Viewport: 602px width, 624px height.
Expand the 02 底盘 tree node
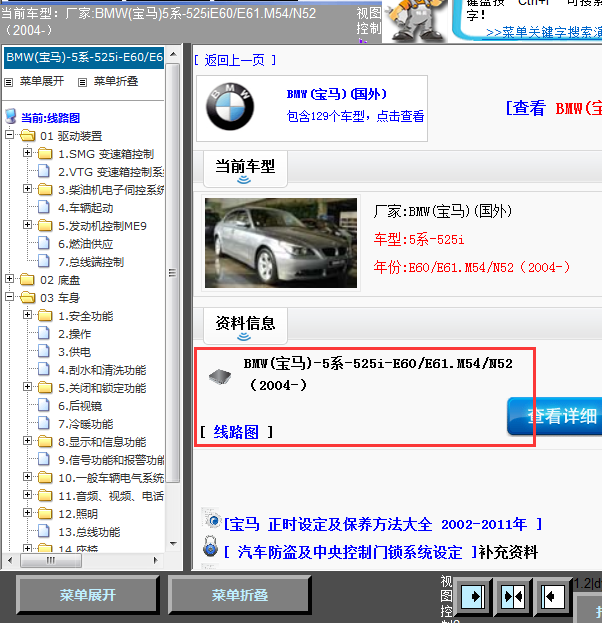click(x=9, y=279)
